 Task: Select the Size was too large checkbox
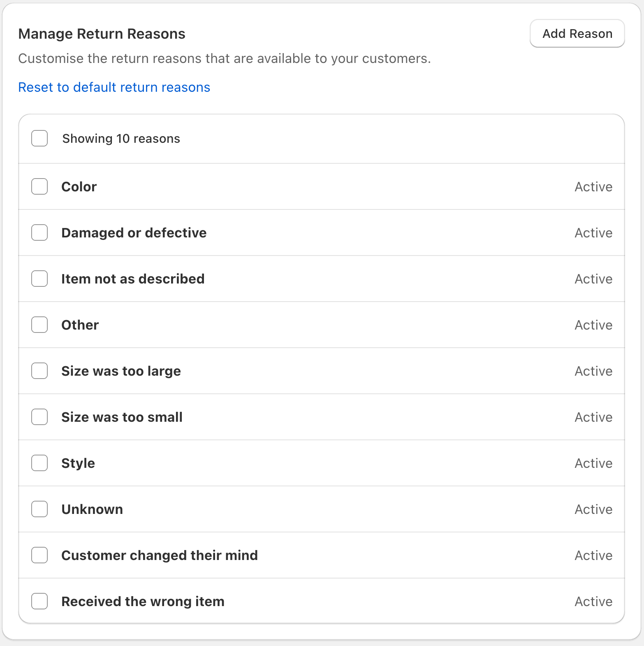point(39,371)
